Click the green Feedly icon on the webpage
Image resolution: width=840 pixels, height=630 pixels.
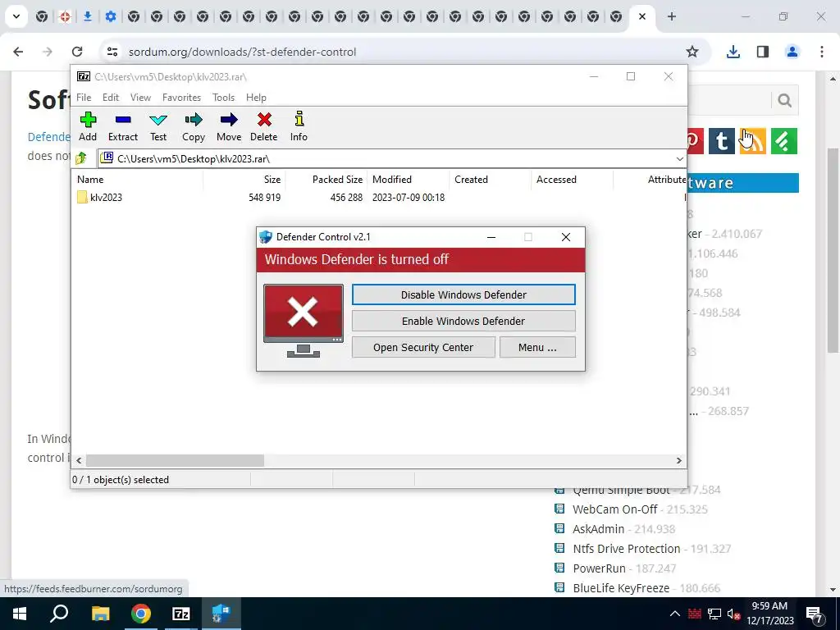[783, 141]
